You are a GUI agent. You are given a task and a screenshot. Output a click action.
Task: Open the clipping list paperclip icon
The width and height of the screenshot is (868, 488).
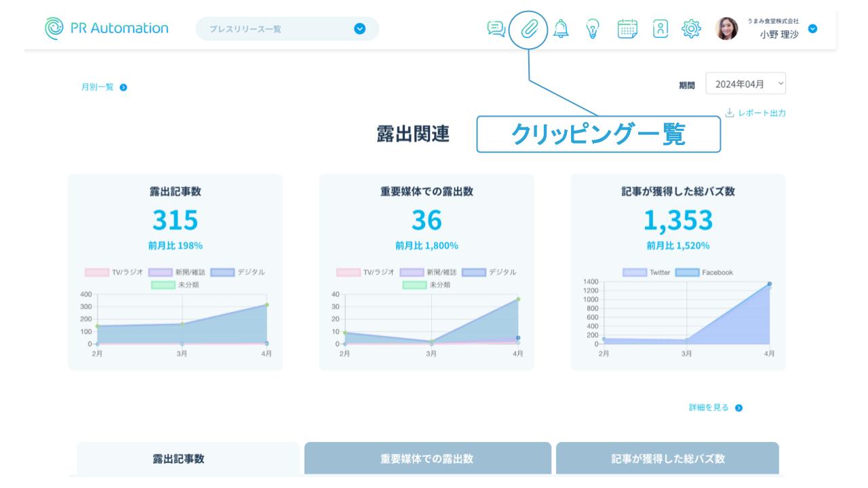coord(528,28)
